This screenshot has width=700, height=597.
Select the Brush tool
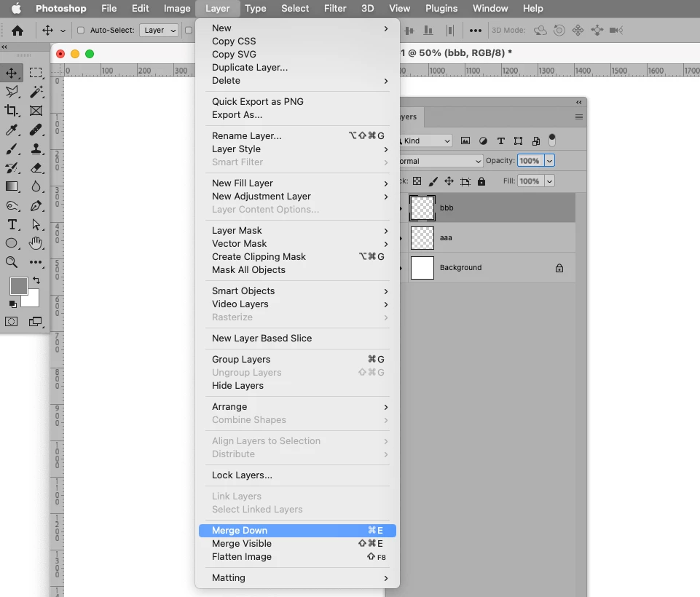[12, 149]
